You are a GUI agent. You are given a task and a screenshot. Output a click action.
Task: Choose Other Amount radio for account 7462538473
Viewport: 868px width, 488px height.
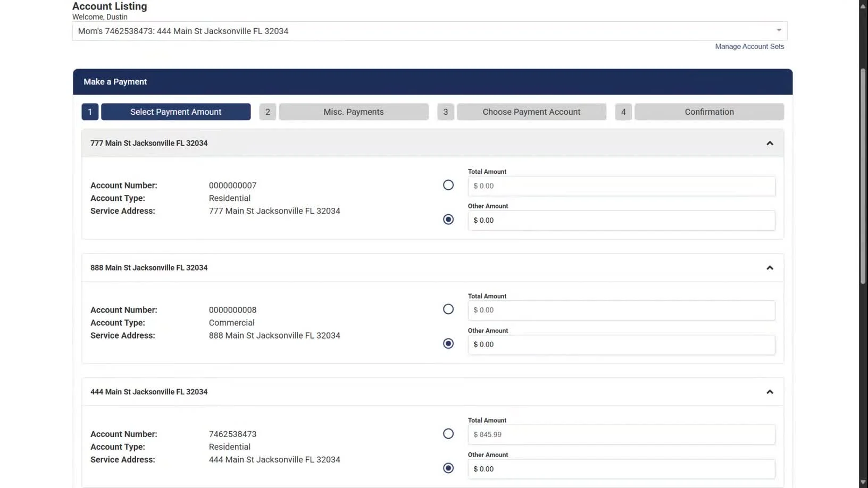(x=448, y=468)
